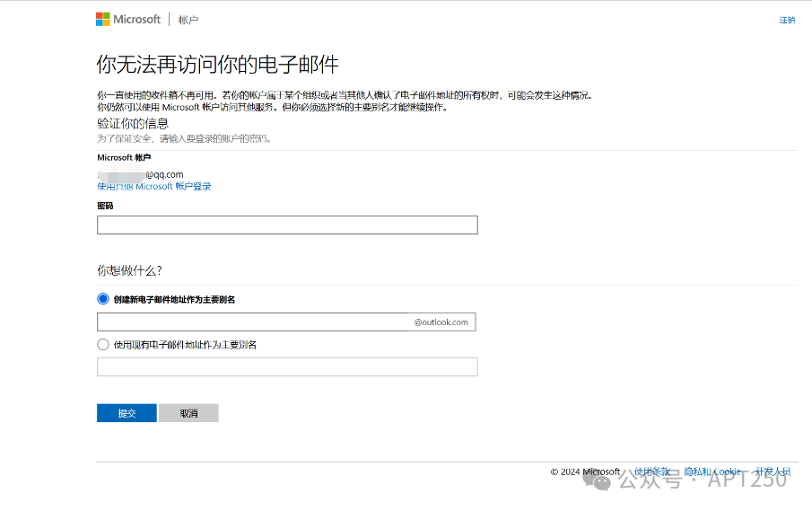Screen dimensions: 812x511
Task: Open the 隐私和 Cookie footer link
Action: (712, 471)
